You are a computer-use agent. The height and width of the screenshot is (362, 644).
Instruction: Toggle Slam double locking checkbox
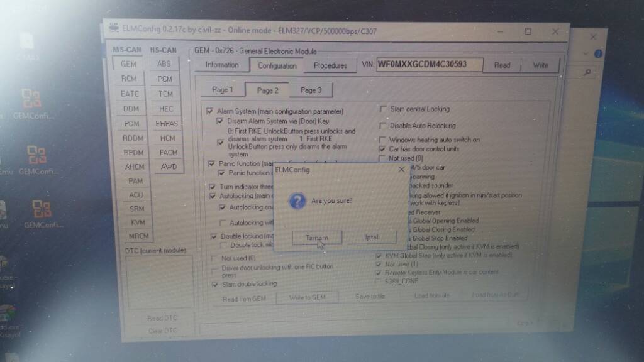click(x=215, y=284)
